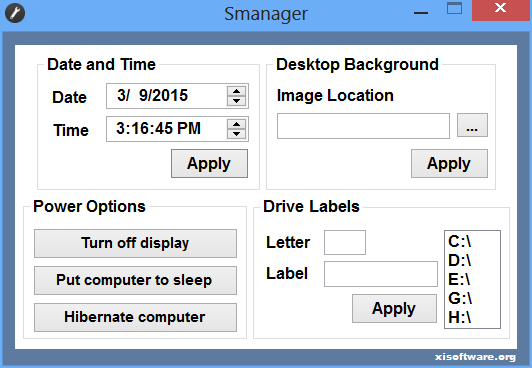Select D:\ in the drive list
532x368 pixels.
coord(472,260)
